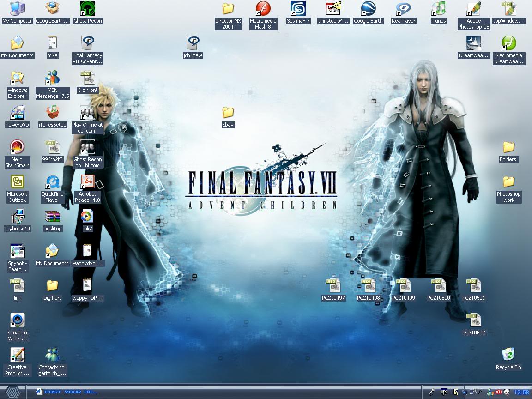Launch 3ds max 7 from the desktop
This screenshot has width=532, height=399.
tap(298, 9)
